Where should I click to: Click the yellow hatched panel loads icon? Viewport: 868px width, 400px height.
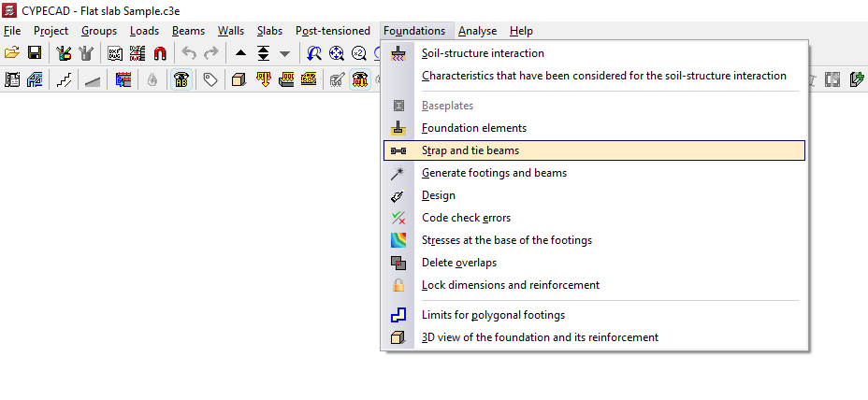point(309,79)
